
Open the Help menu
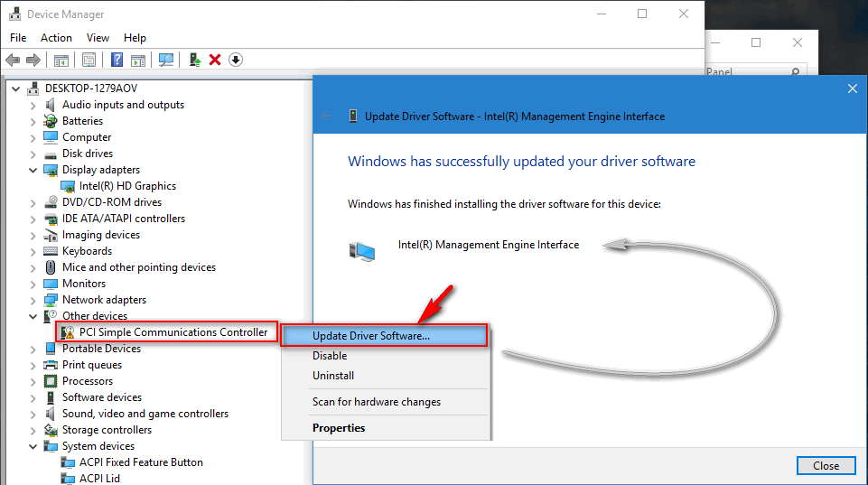pyautogui.click(x=135, y=38)
